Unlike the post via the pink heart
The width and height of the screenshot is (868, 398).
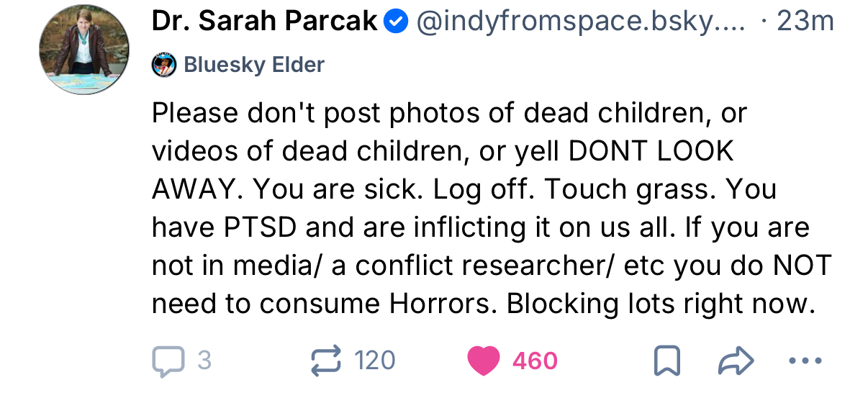[483, 361]
